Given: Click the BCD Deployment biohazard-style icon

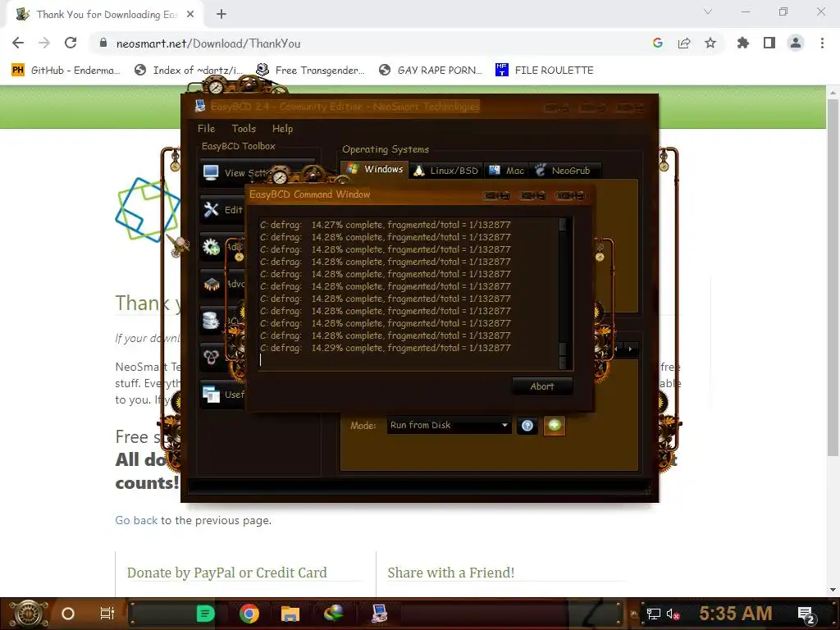Looking at the screenshot, I should (x=211, y=358).
